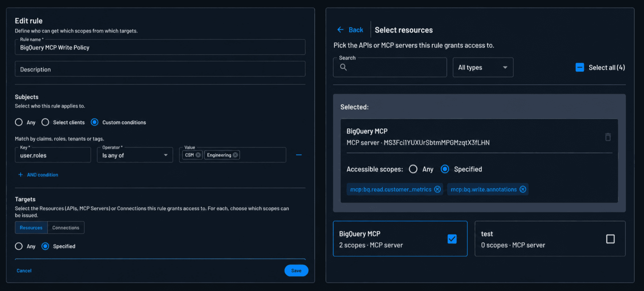This screenshot has height=291, width=644.
Task: Remove the mcp:bq.read.customer_metrics scope
Action: click(x=437, y=189)
